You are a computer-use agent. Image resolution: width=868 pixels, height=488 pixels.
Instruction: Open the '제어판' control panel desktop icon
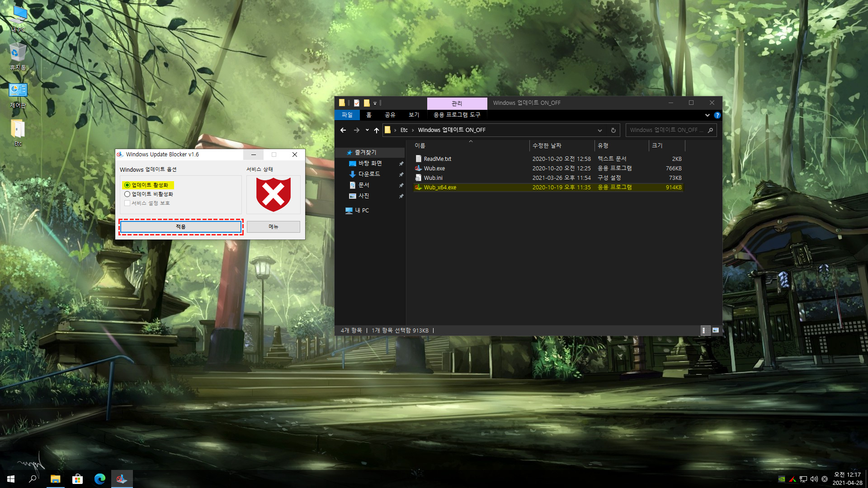(18, 95)
